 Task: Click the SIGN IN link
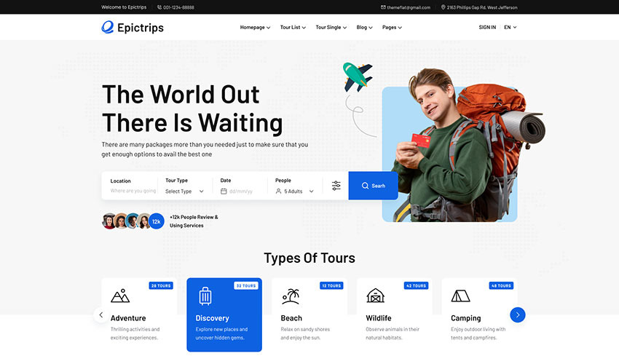point(487,28)
